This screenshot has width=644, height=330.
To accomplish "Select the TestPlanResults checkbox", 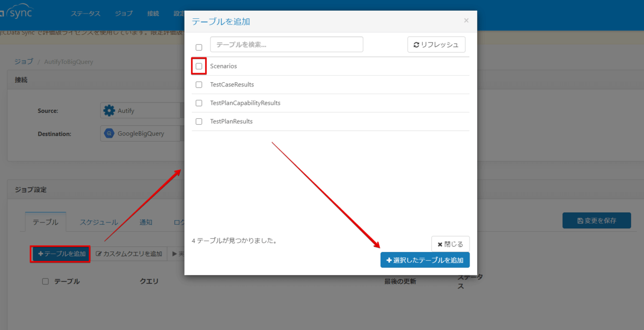I will tap(199, 121).
